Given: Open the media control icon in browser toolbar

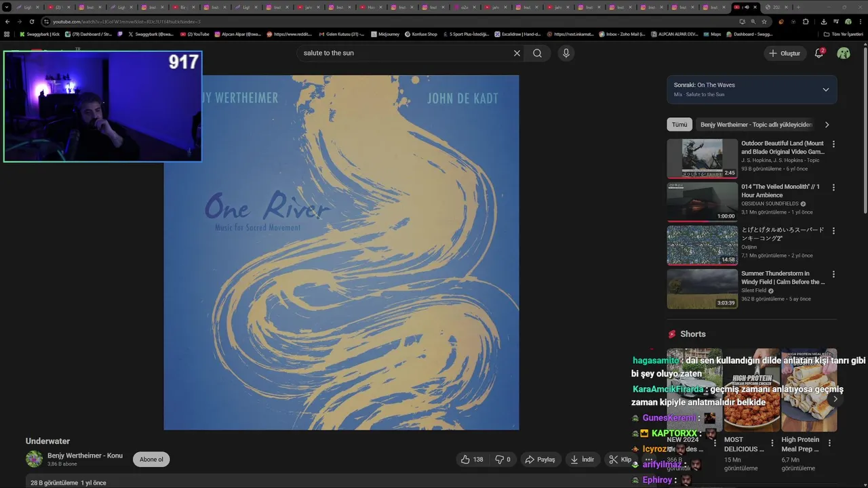Looking at the screenshot, I should point(836,22).
